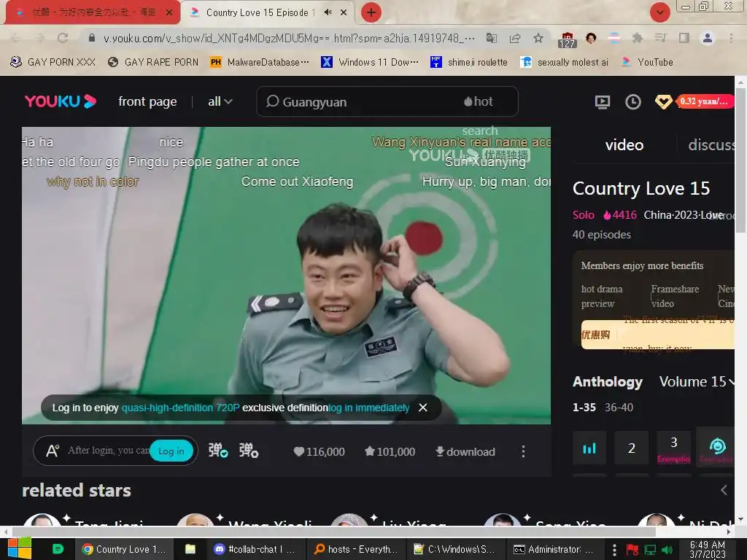Open the extension showing 127 badge
The width and height of the screenshot is (747, 560).
[567, 39]
